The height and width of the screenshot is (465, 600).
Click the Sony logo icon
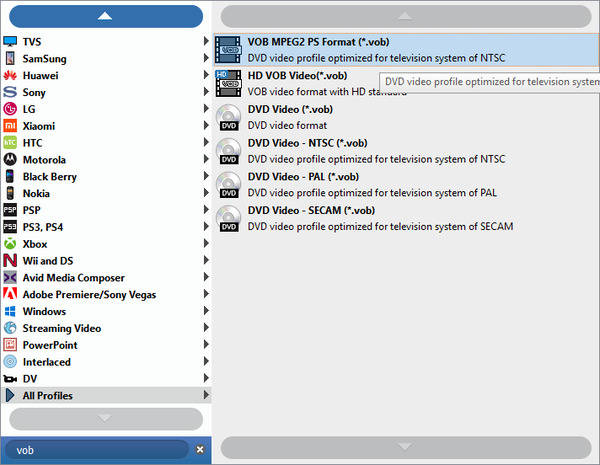point(10,92)
